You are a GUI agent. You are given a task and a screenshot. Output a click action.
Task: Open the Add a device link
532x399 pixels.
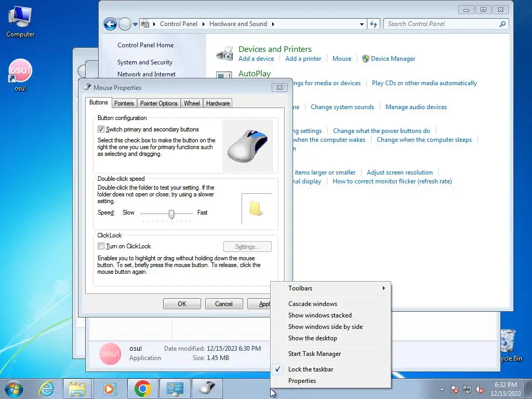(256, 59)
